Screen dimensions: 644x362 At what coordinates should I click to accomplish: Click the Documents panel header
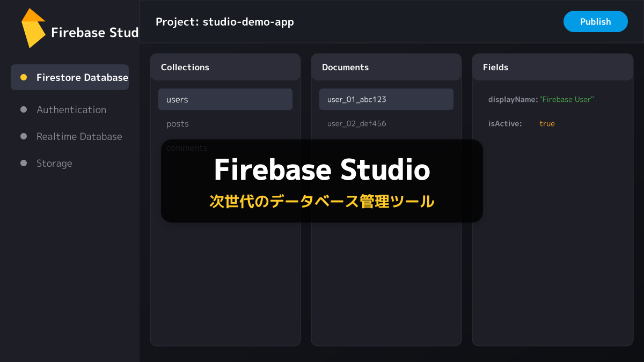(386, 67)
